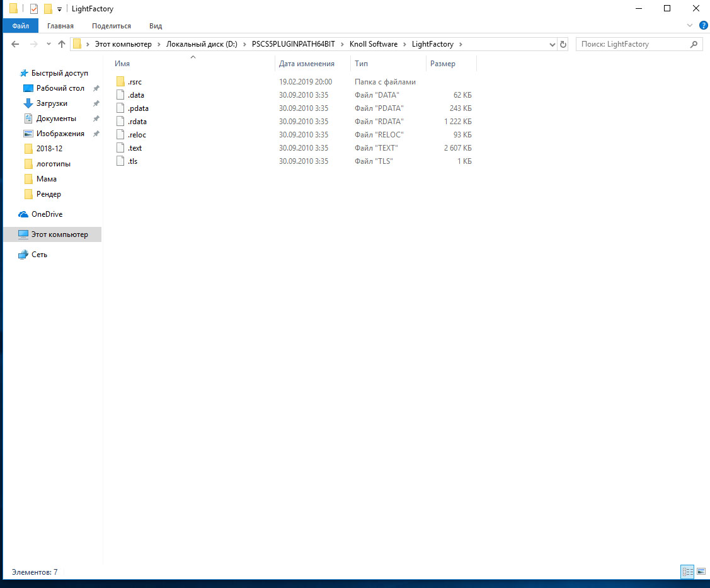
Task: Navigate to Knoll Software in breadcrumb
Action: tap(373, 44)
